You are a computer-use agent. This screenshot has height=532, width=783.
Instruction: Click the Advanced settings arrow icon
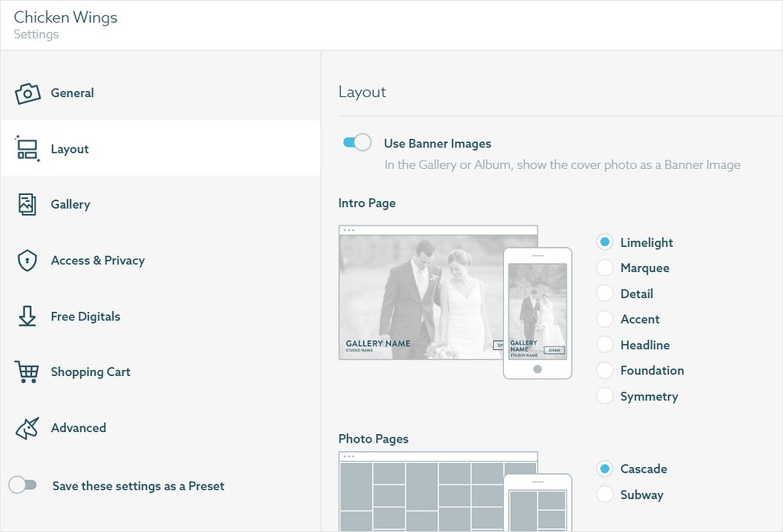[x=27, y=427]
